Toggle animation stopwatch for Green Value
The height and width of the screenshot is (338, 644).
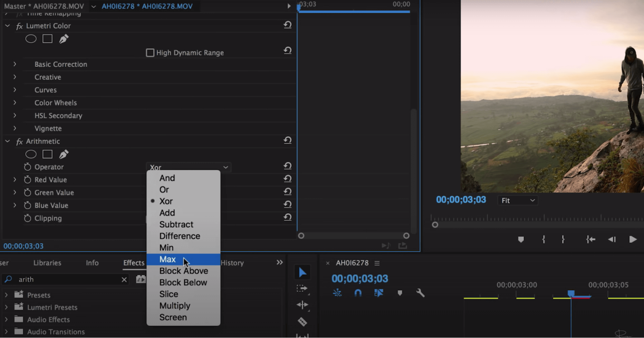coord(27,192)
